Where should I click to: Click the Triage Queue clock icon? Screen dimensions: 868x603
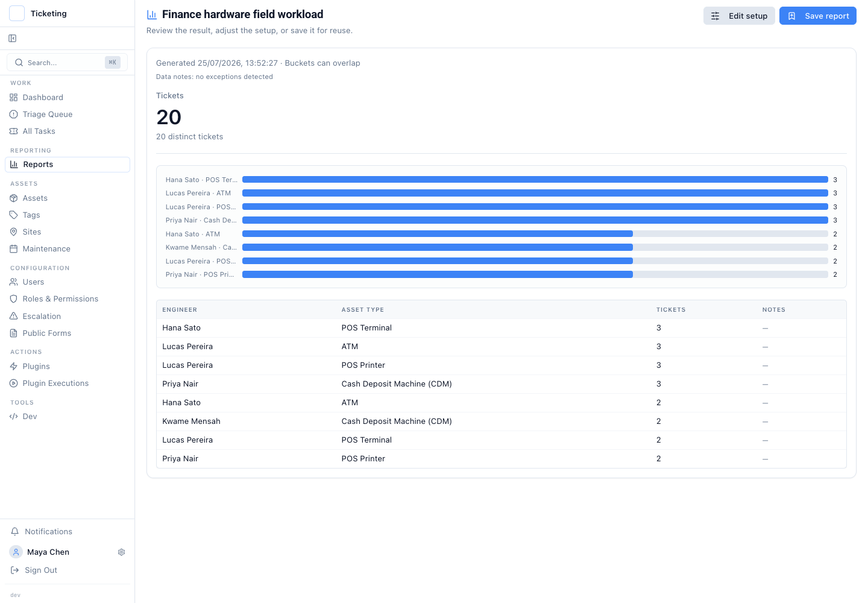[14, 115]
